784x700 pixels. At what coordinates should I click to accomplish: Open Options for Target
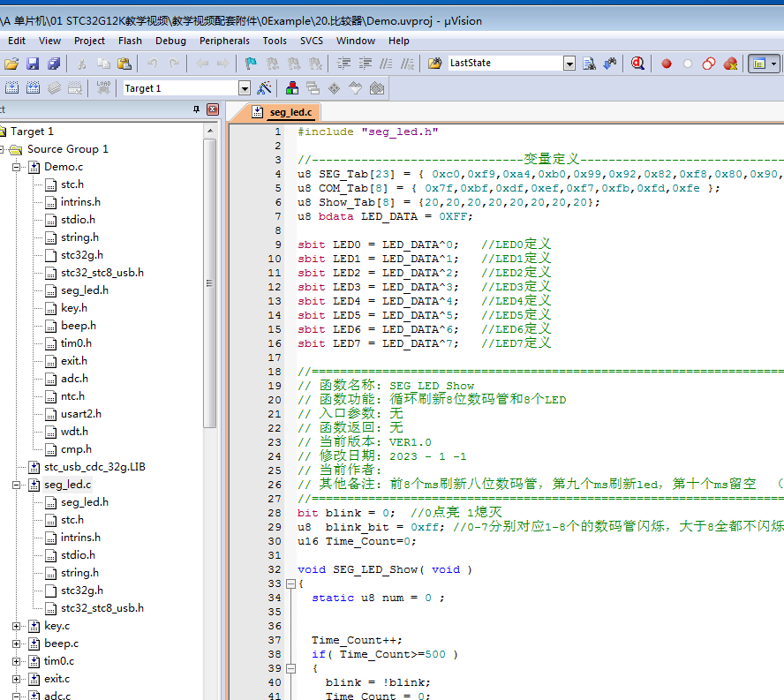[x=264, y=88]
